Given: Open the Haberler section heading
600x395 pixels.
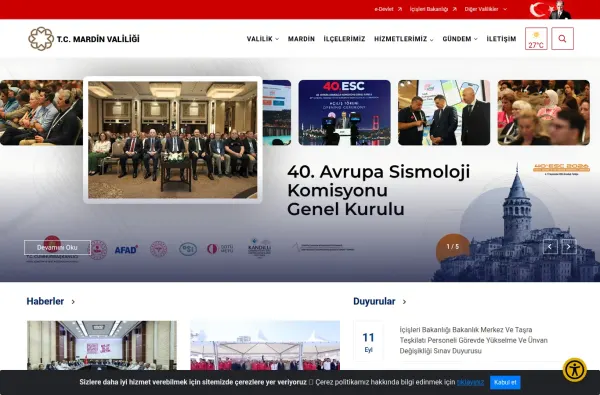Looking at the screenshot, I should coord(45,301).
